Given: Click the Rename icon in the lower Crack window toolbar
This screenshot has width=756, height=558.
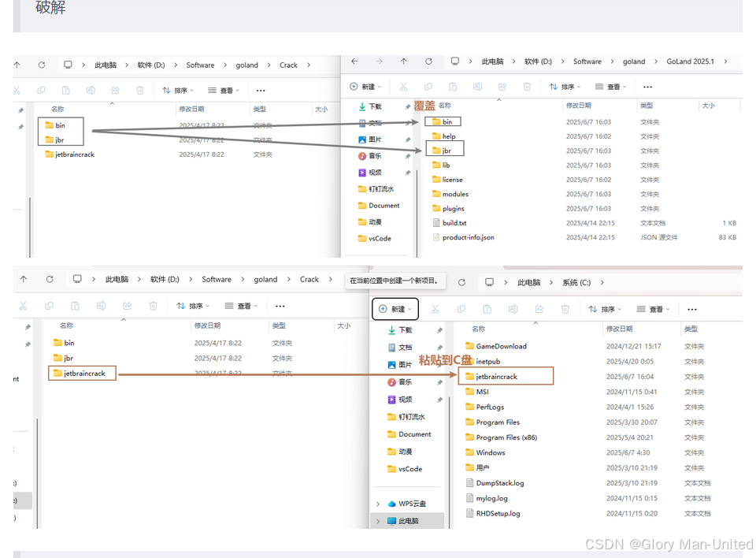Looking at the screenshot, I should click(101, 306).
